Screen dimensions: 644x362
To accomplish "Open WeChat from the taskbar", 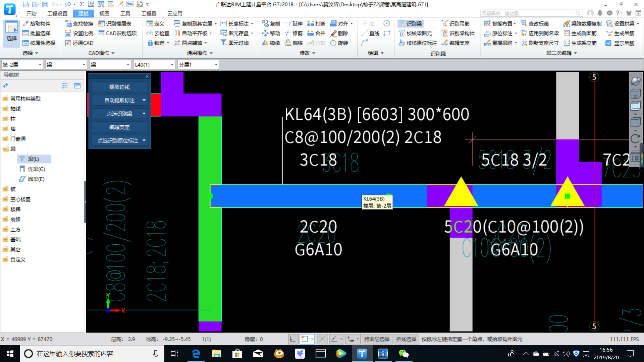I will tap(404, 354).
